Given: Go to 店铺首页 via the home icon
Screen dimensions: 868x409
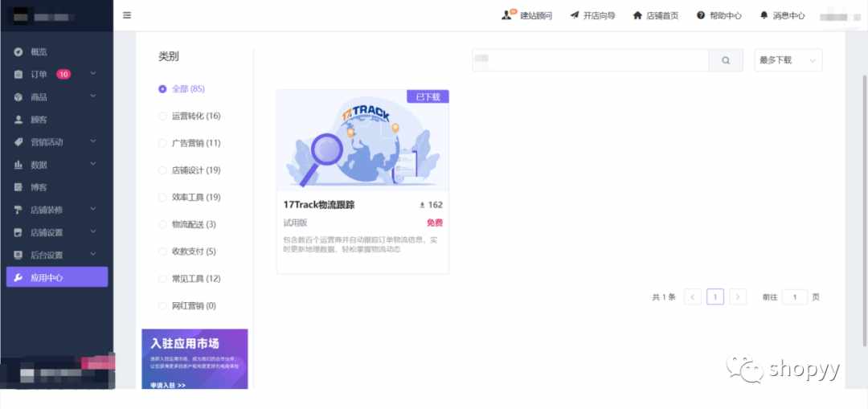Looking at the screenshot, I should (637, 15).
